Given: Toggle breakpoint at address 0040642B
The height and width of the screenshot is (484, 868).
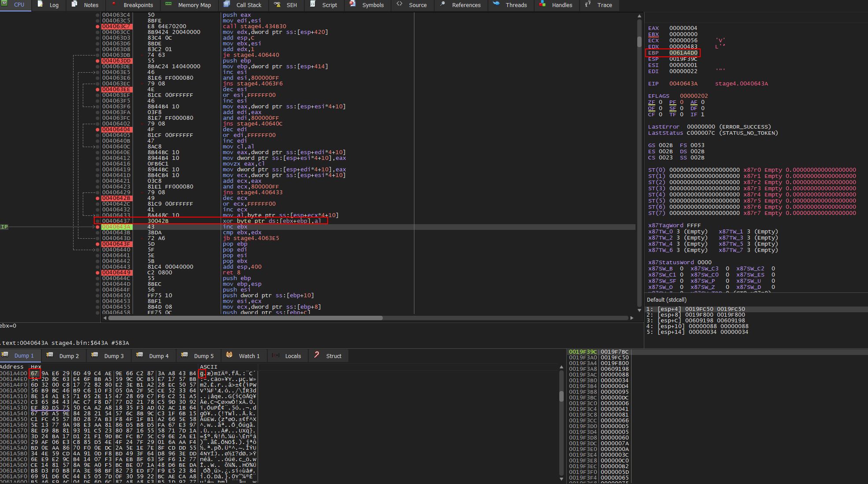Looking at the screenshot, I should (98, 198).
